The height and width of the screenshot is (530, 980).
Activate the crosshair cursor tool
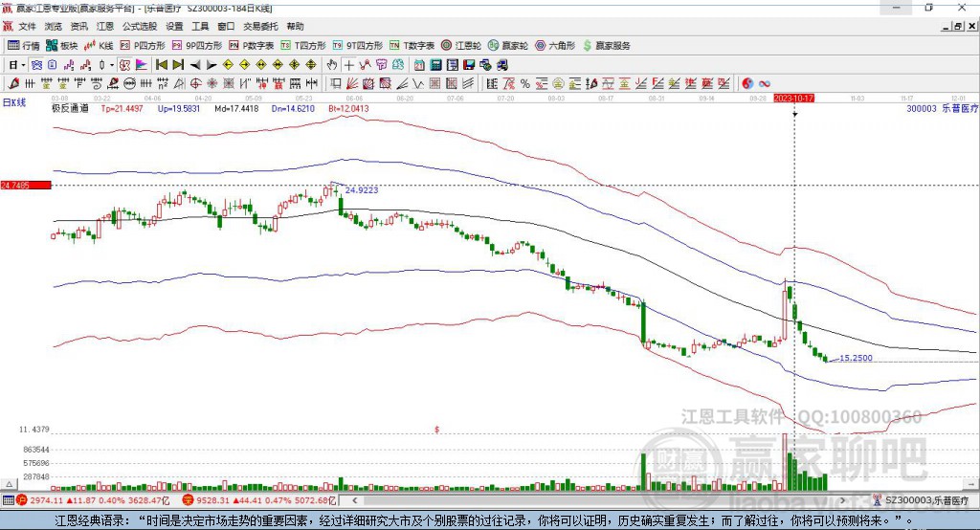click(348, 65)
